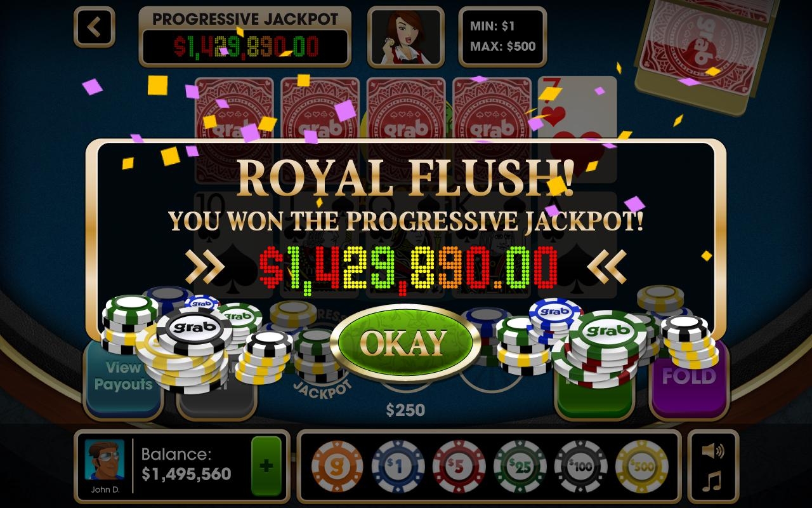Toggle music with the note icon
Viewport: 812px width, 508px height.
713,482
